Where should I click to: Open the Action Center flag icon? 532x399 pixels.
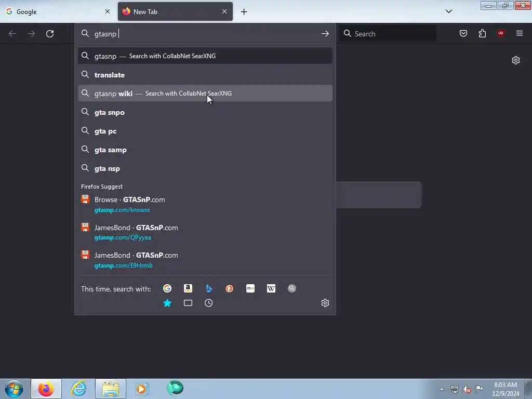[x=479, y=389]
